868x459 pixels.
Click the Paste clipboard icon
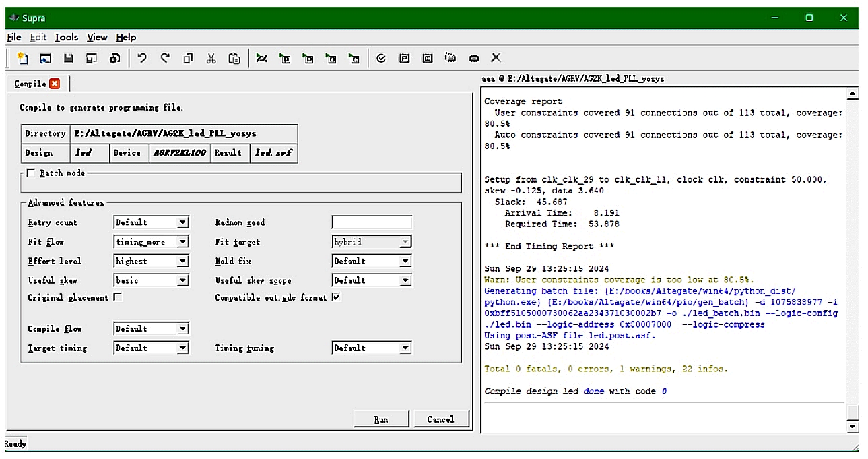(234, 59)
